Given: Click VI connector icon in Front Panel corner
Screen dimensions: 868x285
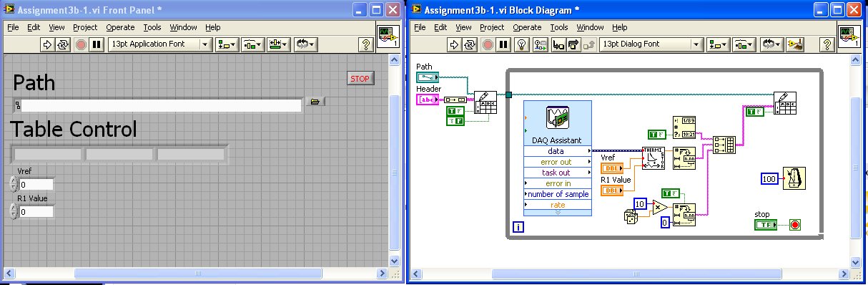Looking at the screenshot, I should point(388,37).
